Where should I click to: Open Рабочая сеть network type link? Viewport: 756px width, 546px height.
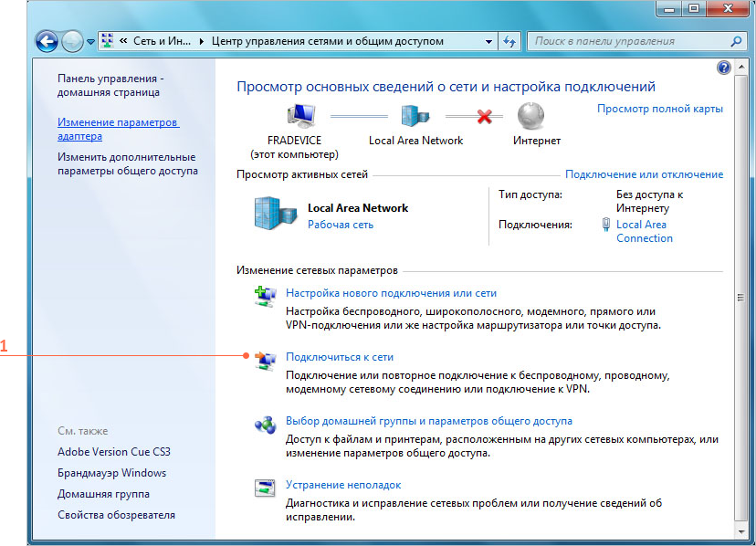click(341, 225)
